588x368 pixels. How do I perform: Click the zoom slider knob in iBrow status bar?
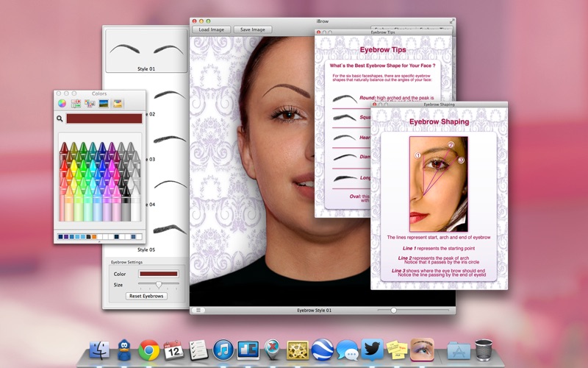coord(393,310)
